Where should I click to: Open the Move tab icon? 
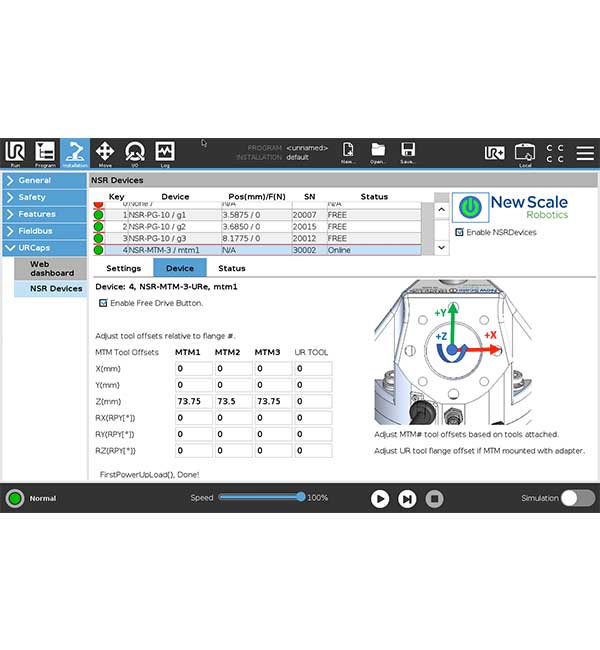pyautogui.click(x=105, y=153)
